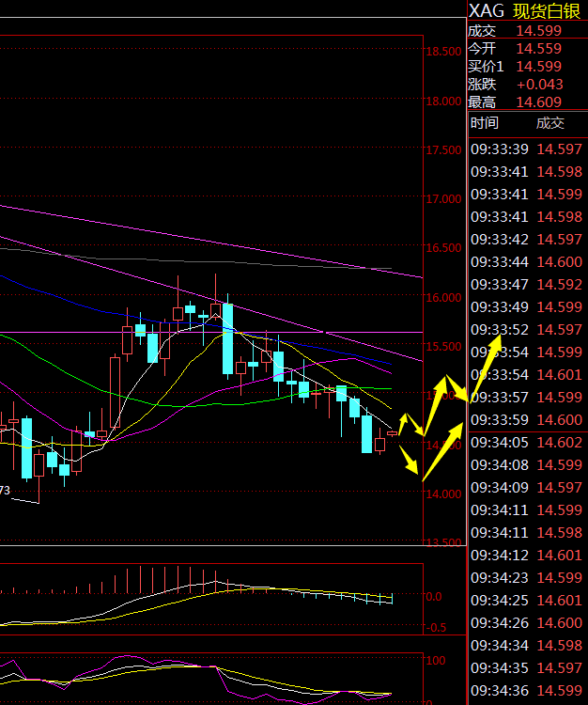Image resolution: width=588 pixels, height=705 pixels.
Task: Click the 09:34:09 tick time
Action: [500, 487]
